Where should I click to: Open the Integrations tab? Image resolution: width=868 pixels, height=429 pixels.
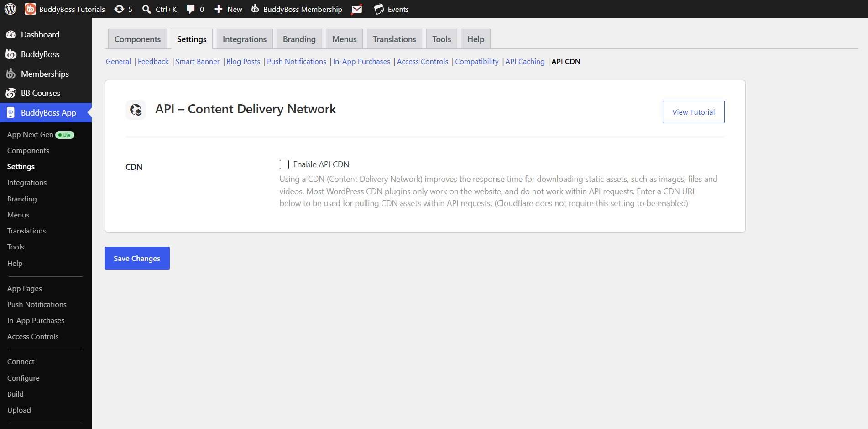coord(245,39)
